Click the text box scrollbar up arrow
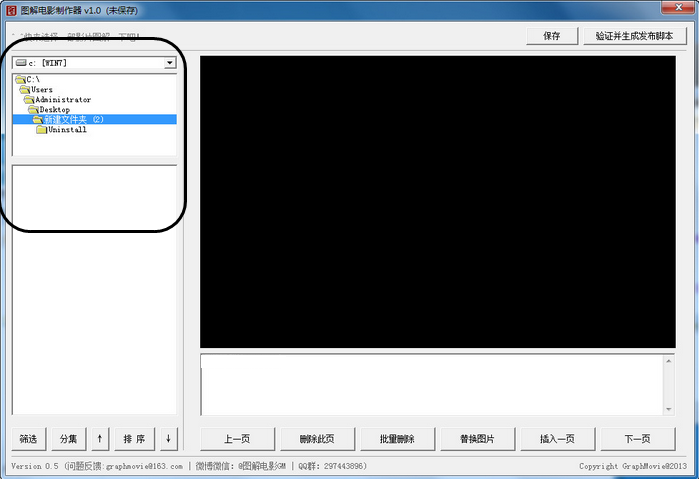Image resolution: width=699 pixels, height=479 pixels. (668, 361)
